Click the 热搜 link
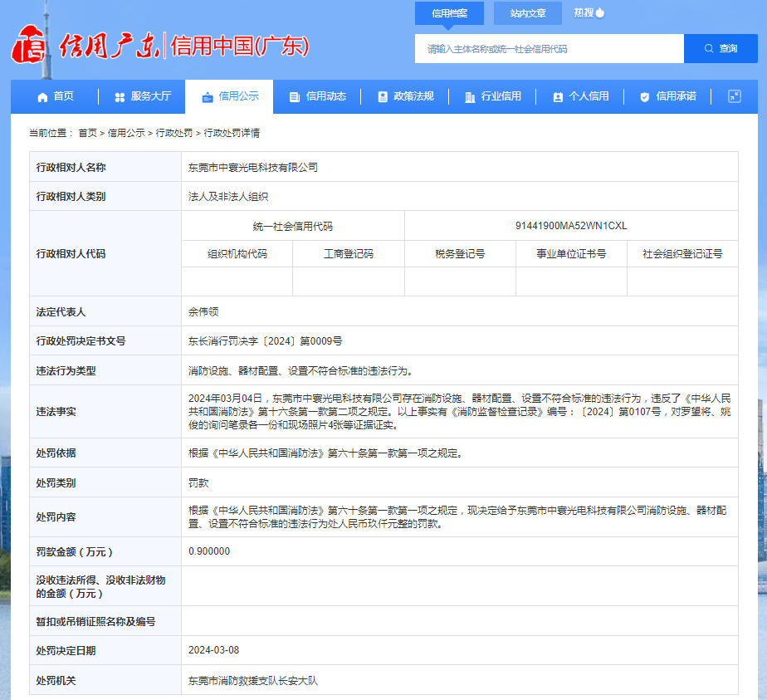The width and height of the screenshot is (767, 700). tap(584, 12)
